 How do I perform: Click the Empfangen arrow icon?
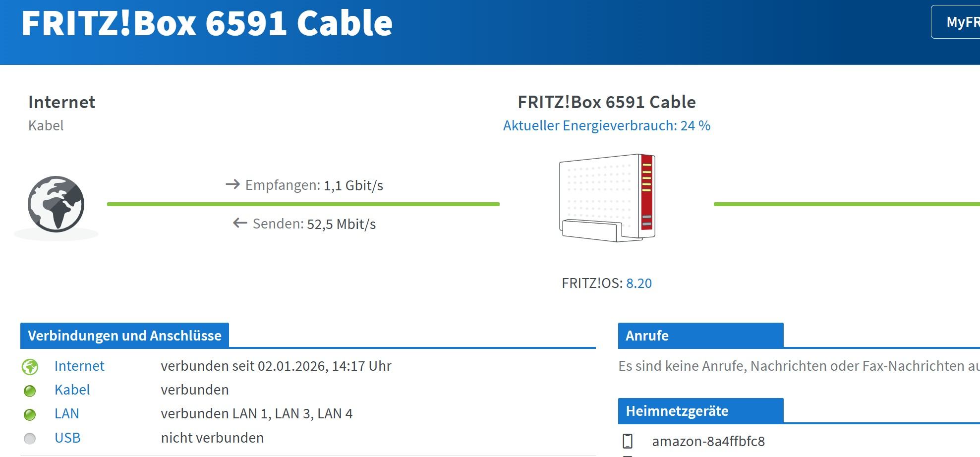[232, 185]
